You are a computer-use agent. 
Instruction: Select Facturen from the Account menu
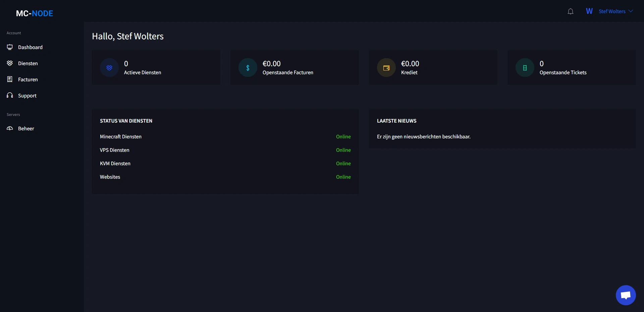tap(28, 79)
